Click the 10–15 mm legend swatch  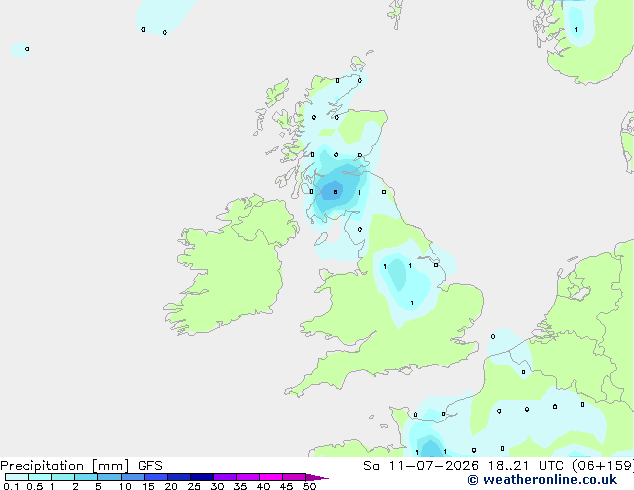tap(132, 477)
